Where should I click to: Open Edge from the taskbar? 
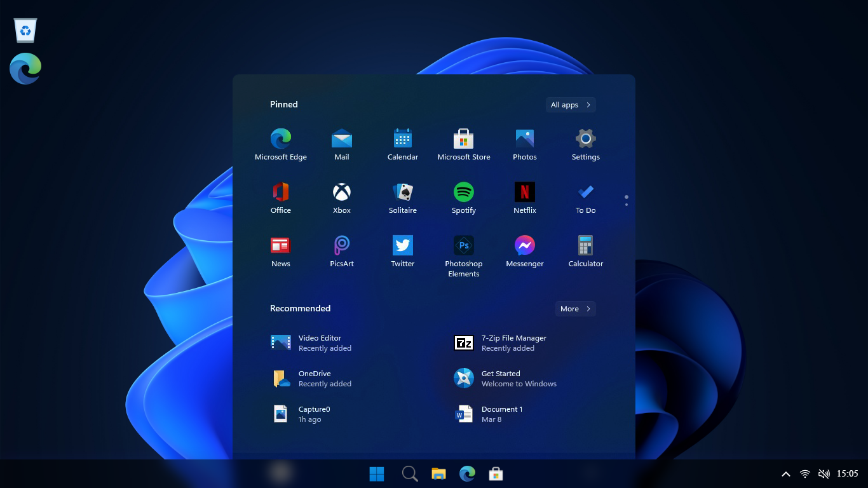(x=468, y=473)
